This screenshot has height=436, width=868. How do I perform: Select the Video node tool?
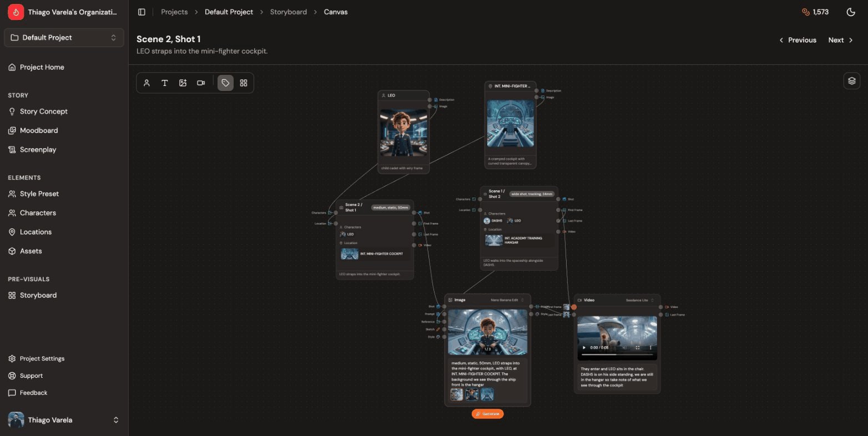(x=201, y=83)
